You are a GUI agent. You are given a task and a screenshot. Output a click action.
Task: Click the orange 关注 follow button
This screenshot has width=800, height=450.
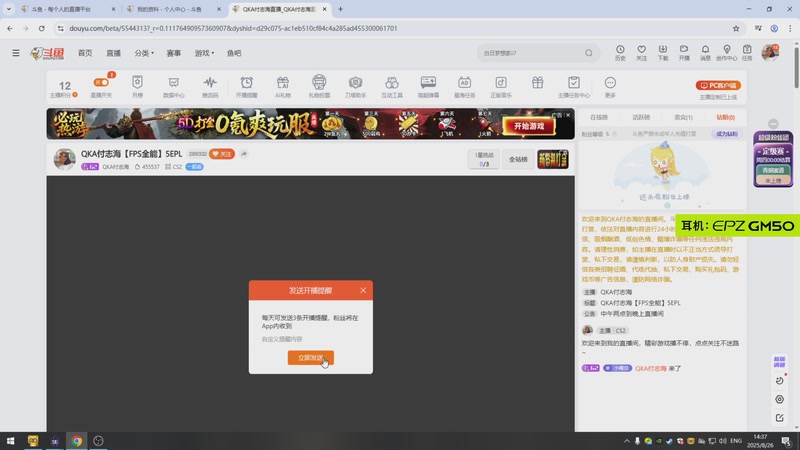(221, 154)
